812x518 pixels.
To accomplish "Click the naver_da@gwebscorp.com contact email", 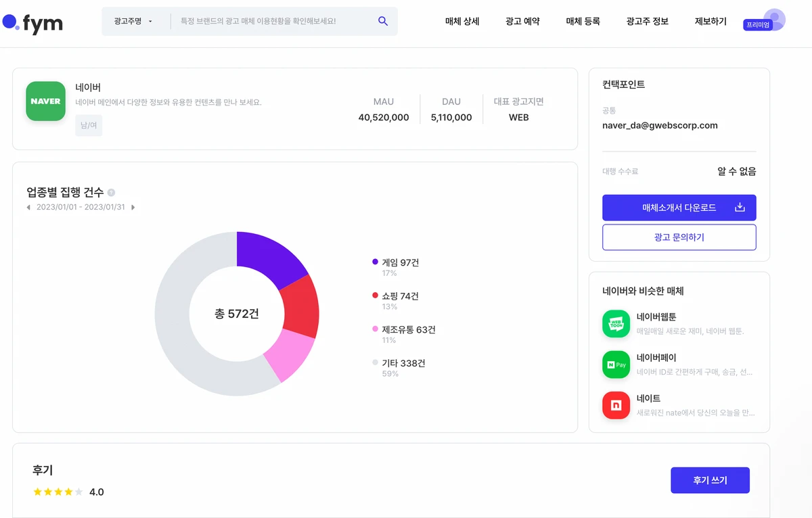I will tap(660, 126).
